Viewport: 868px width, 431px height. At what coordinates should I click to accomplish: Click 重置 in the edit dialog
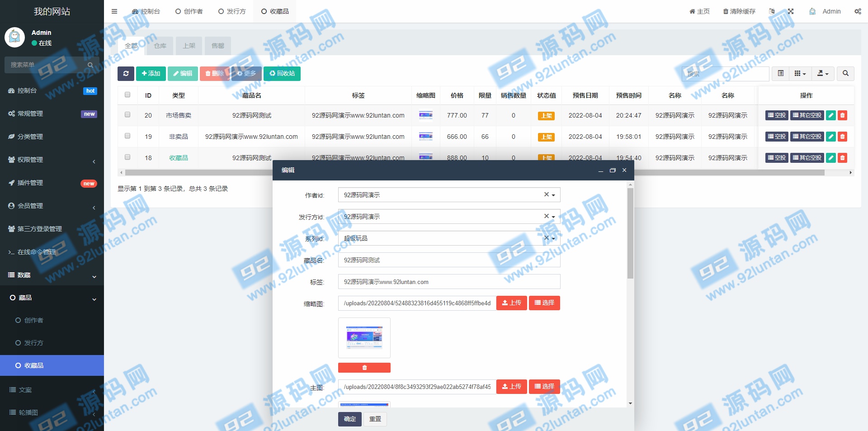coord(375,419)
